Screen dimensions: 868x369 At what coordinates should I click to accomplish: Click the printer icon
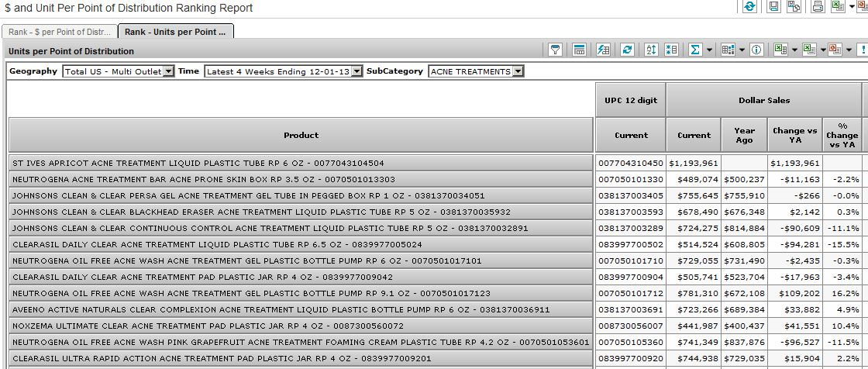[817, 7]
